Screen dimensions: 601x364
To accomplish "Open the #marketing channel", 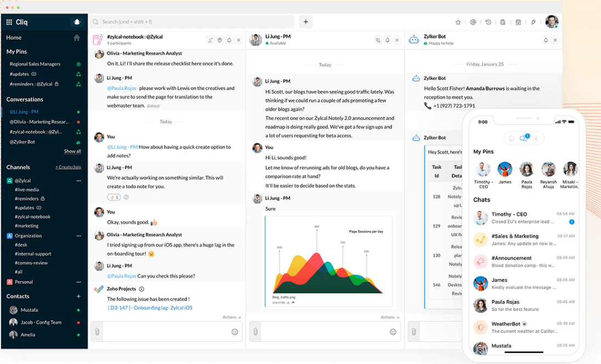I will tap(27, 226).
